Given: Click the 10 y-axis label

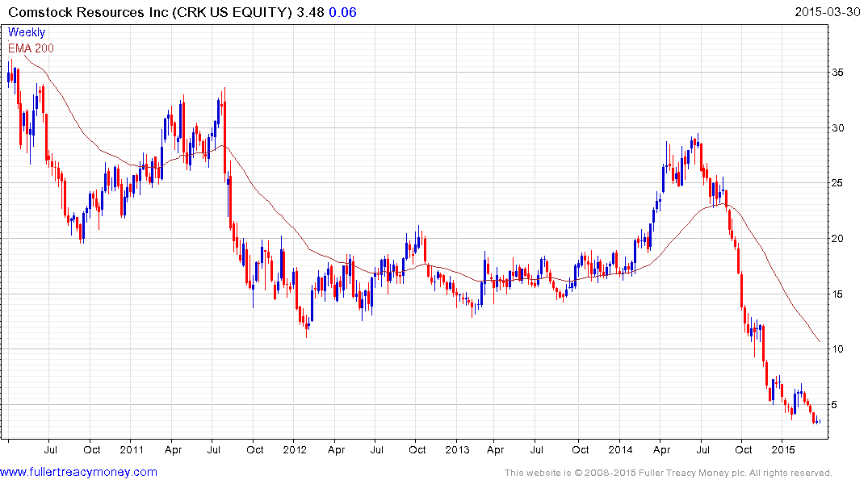Looking at the screenshot, I should [837, 348].
